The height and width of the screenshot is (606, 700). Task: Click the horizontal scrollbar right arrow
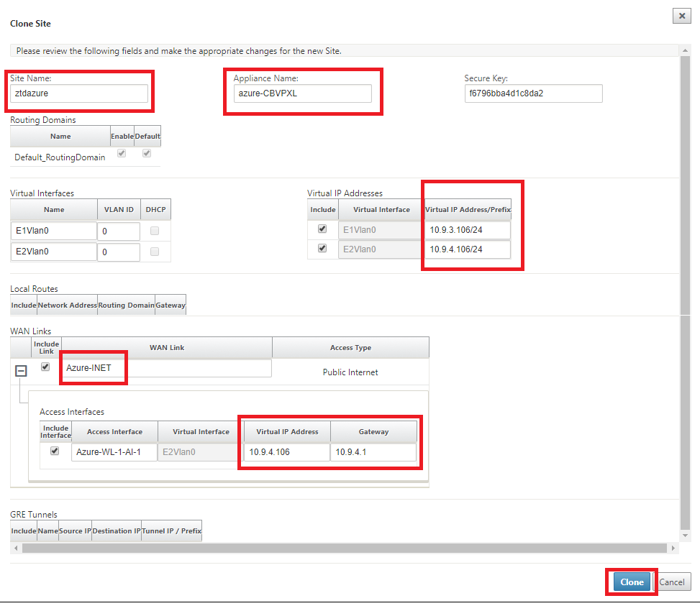tap(673, 548)
